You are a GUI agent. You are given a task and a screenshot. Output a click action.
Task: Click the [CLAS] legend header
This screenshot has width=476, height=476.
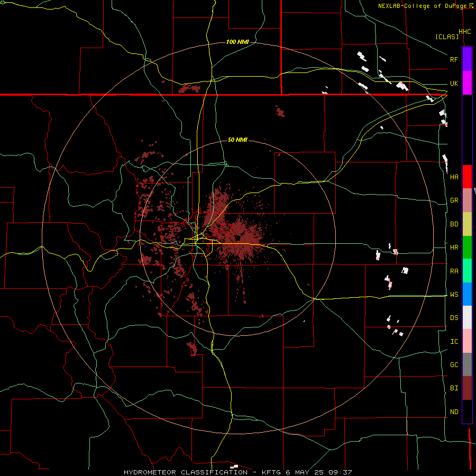447,36
